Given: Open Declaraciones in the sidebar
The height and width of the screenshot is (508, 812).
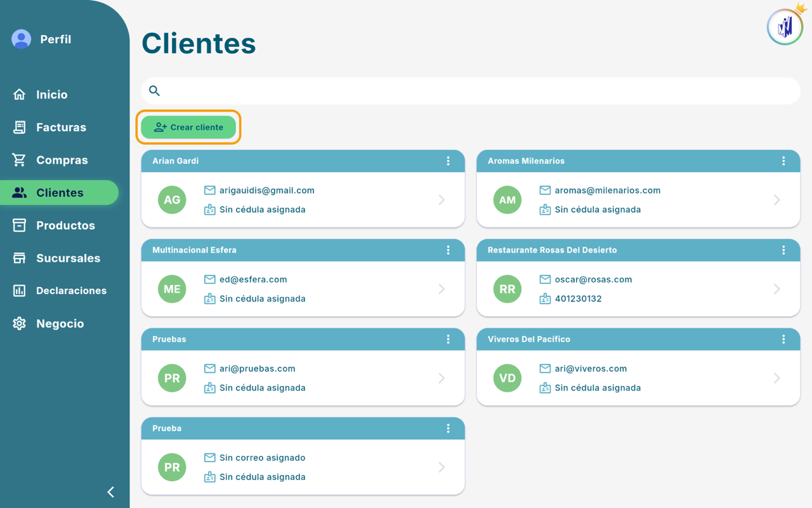Looking at the screenshot, I should [71, 291].
